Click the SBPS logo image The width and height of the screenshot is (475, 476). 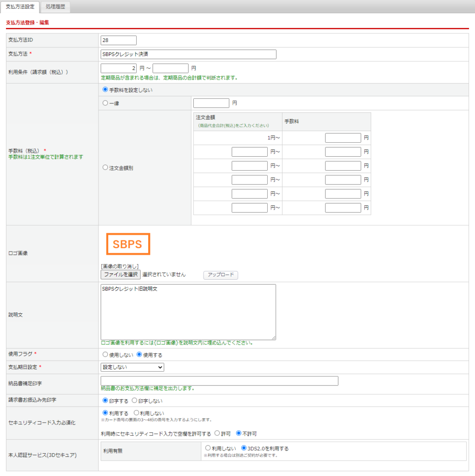[128, 244]
